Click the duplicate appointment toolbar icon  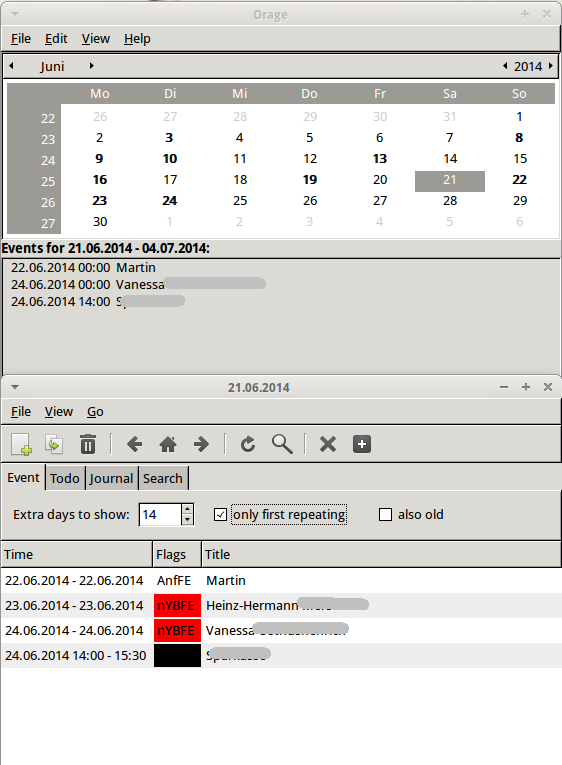coord(54,444)
